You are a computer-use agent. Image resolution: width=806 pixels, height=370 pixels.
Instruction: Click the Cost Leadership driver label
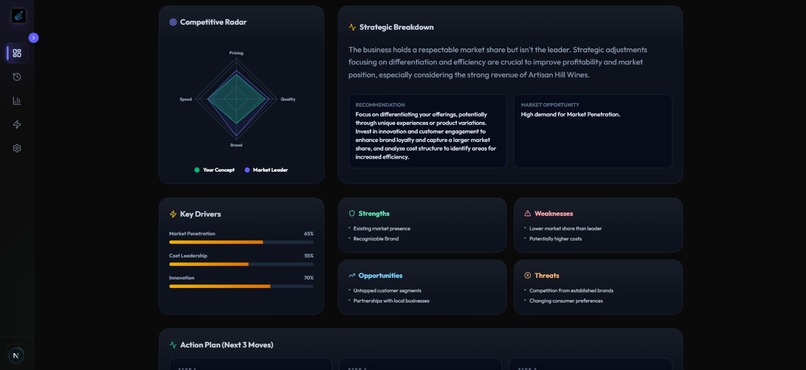(x=188, y=256)
